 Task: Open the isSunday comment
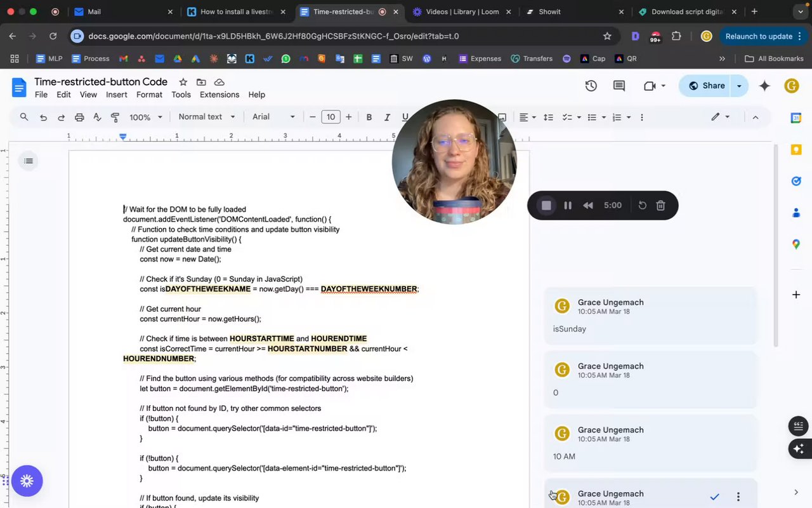(x=650, y=316)
